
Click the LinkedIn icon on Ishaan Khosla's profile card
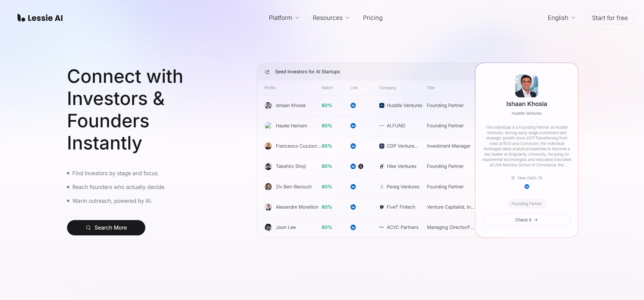pyautogui.click(x=526, y=186)
